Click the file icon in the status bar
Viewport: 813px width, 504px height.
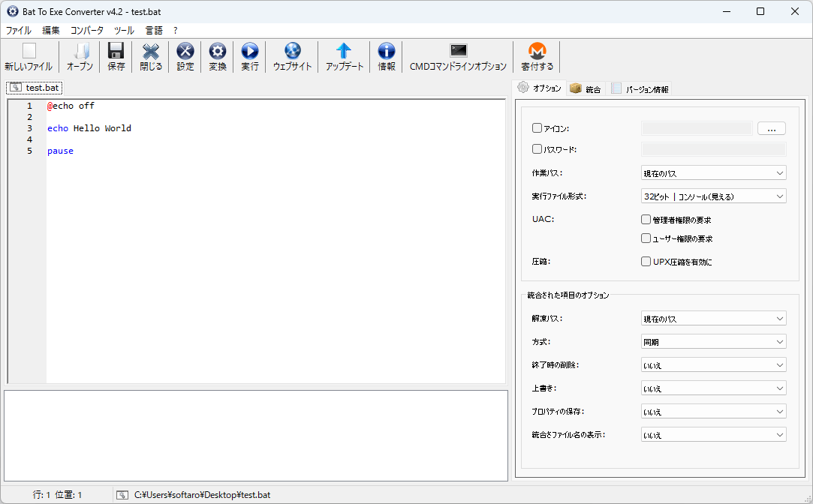click(122, 495)
